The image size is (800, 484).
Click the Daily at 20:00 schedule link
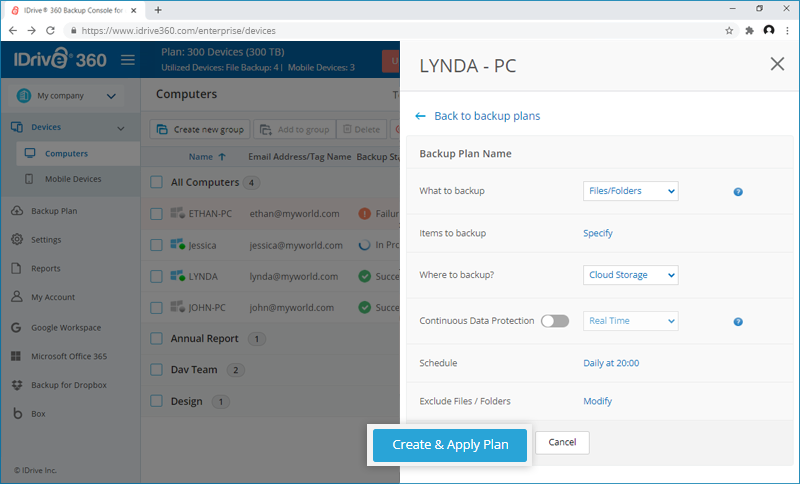[x=611, y=363]
